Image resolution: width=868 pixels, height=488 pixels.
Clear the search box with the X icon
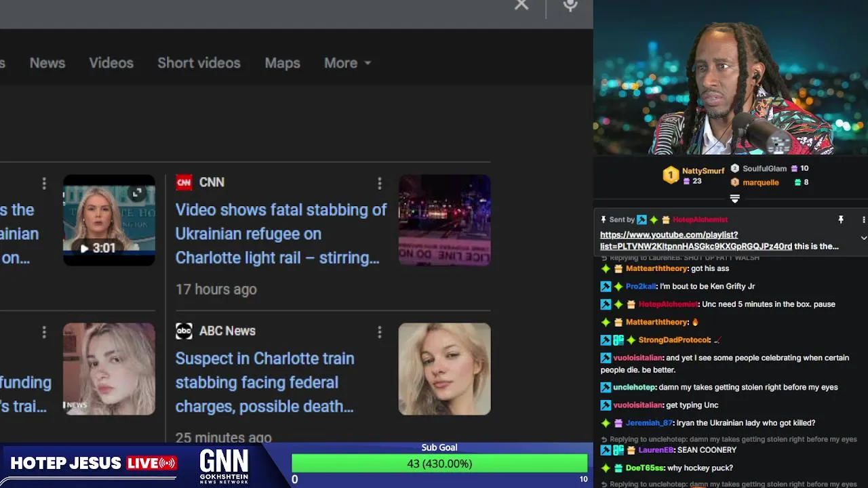pyautogui.click(x=521, y=5)
